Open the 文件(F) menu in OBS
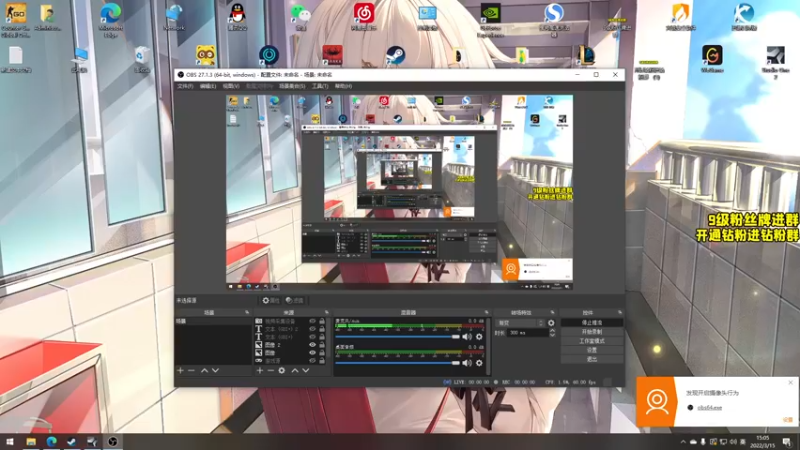 pos(185,86)
